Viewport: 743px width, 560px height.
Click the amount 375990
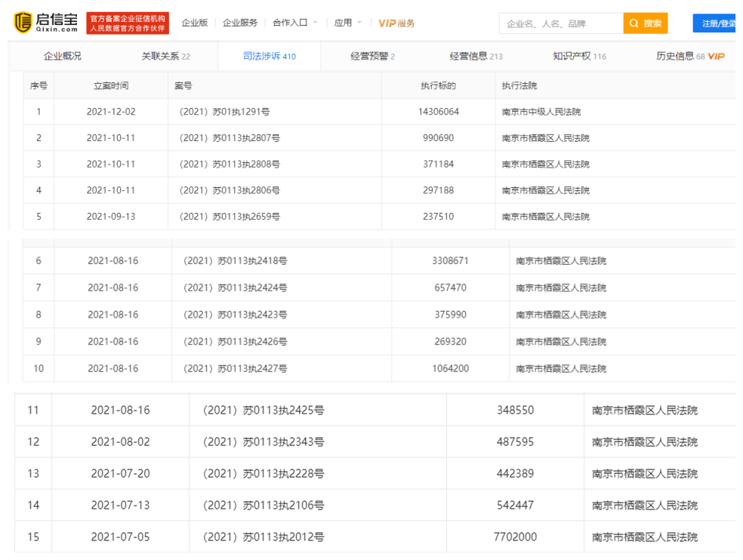click(450, 315)
